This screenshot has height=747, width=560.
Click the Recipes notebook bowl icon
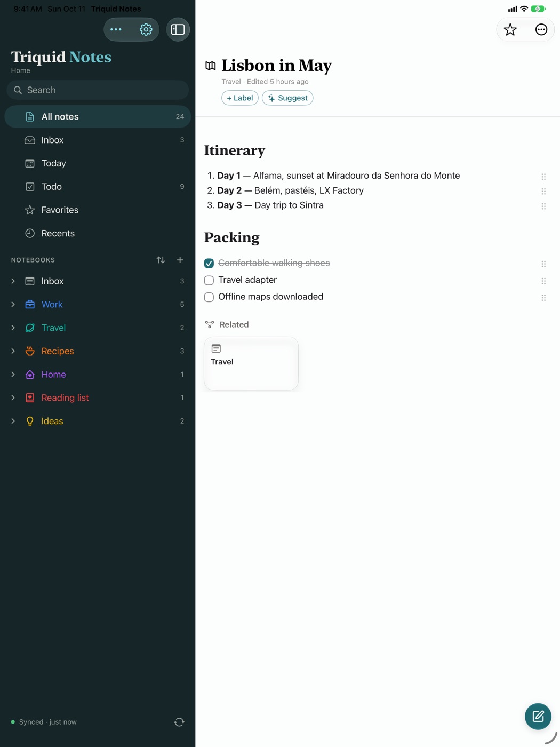pos(30,351)
